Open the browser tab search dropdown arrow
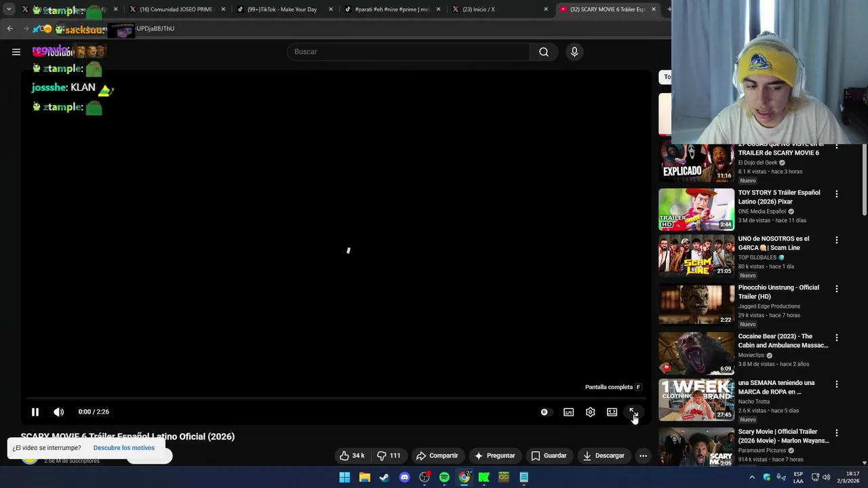868x488 pixels. (x=9, y=9)
